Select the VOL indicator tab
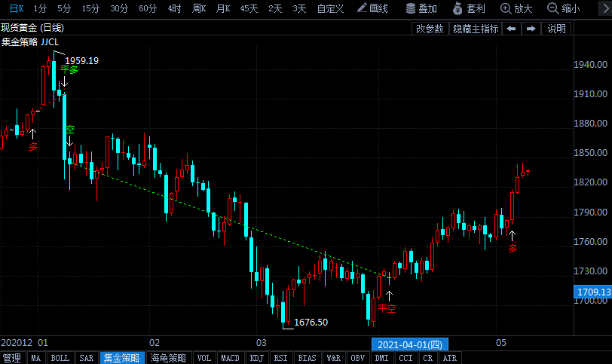The height and width of the screenshot is (364, 612). tap(204, 358)
